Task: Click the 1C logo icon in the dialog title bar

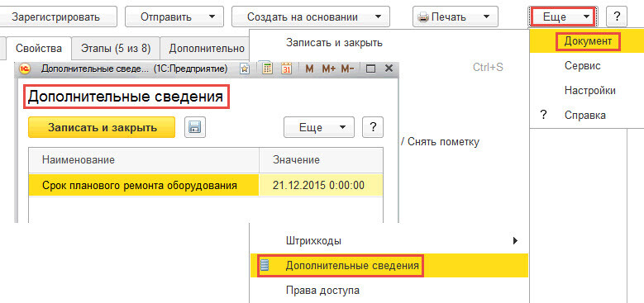Action: point(26,69)
